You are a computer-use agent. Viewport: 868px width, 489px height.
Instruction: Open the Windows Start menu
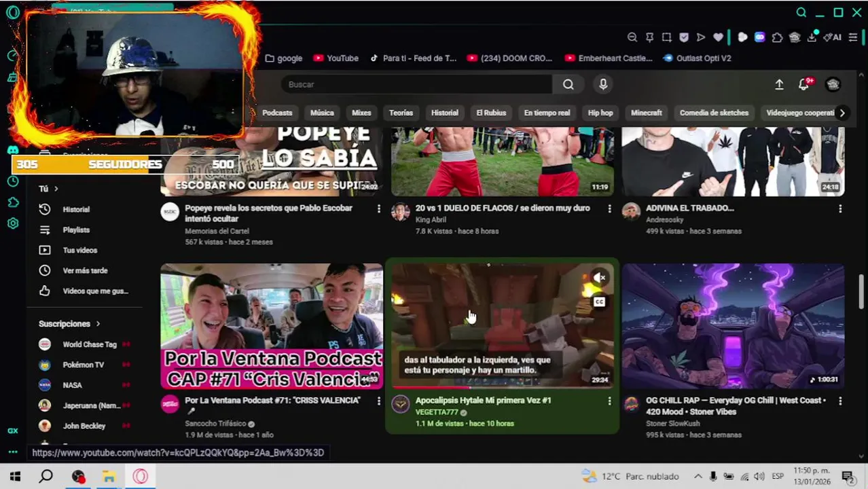(x=15, y=476)
